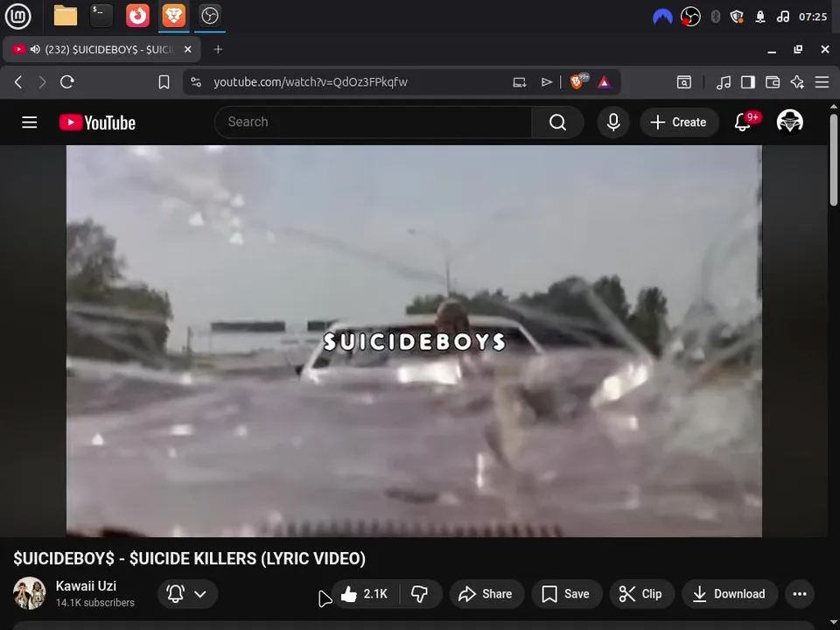
Task: Open the toolbar search-tabs icon
Action: click(684, 82)
